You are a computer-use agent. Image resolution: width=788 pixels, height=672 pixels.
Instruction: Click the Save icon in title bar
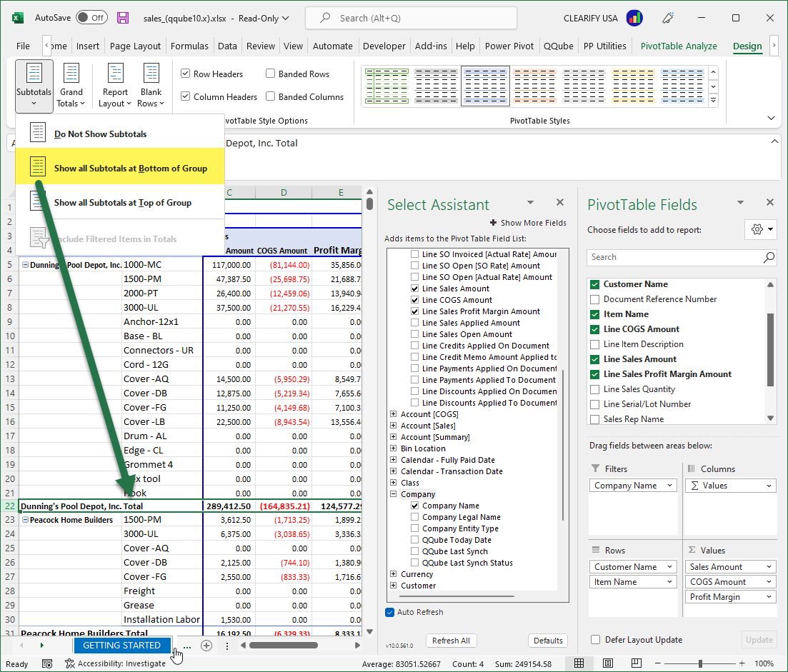[x=123, y=18]
